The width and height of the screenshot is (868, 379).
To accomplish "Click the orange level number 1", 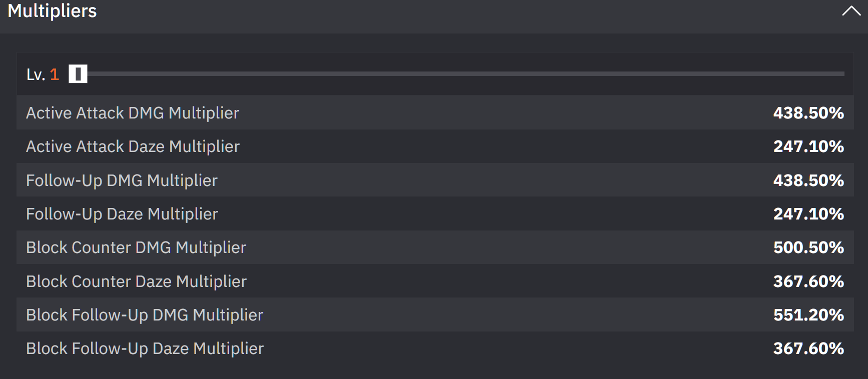I will click(x=55, y=74).
